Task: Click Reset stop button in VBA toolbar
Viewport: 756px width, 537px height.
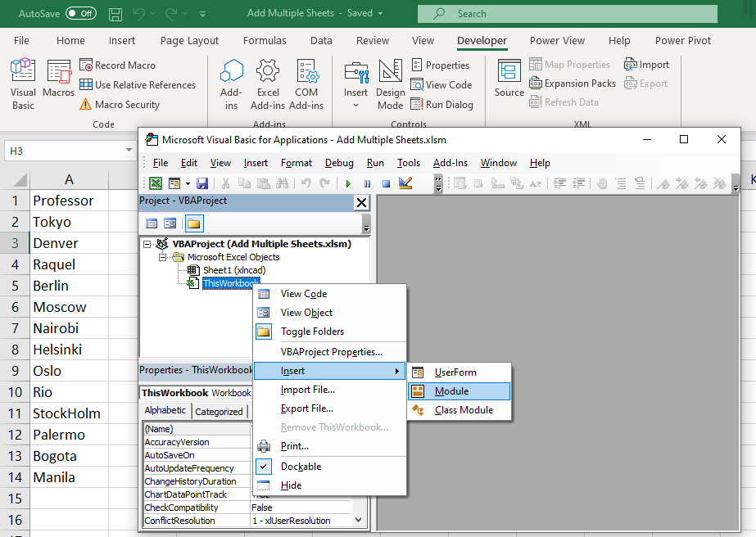Action: [386, 183]
